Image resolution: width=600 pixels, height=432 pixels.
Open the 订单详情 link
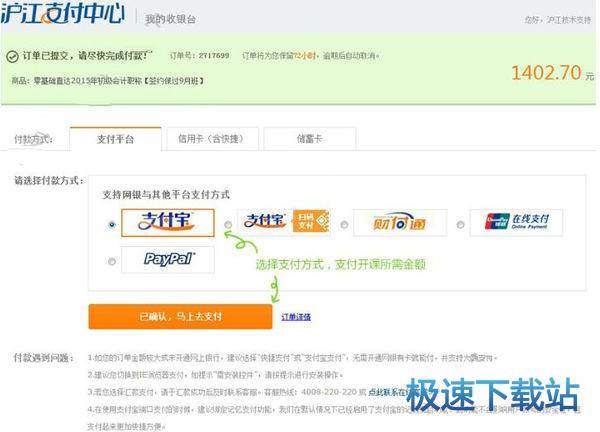[x=296, y=317]
